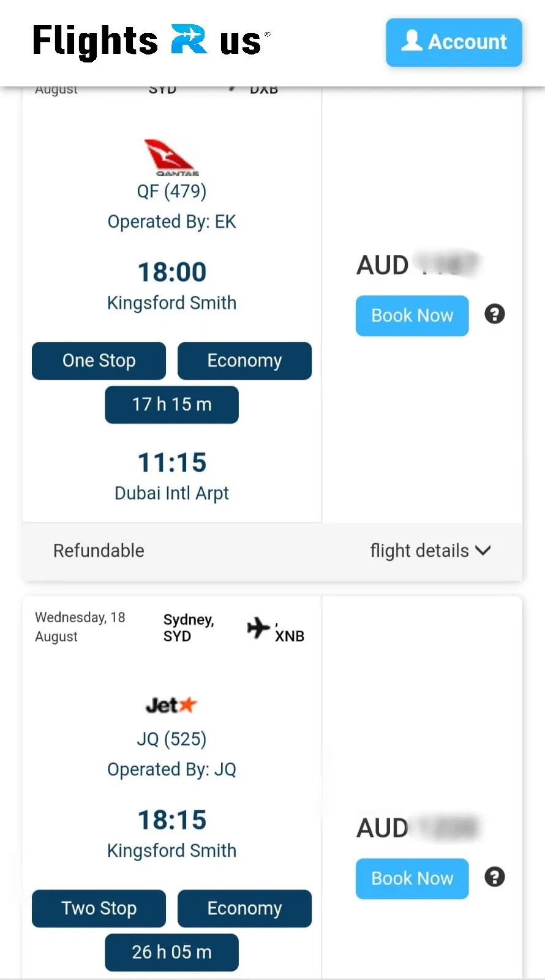Click the airplane icon between SYD and XNB

[x=258, y=628]
